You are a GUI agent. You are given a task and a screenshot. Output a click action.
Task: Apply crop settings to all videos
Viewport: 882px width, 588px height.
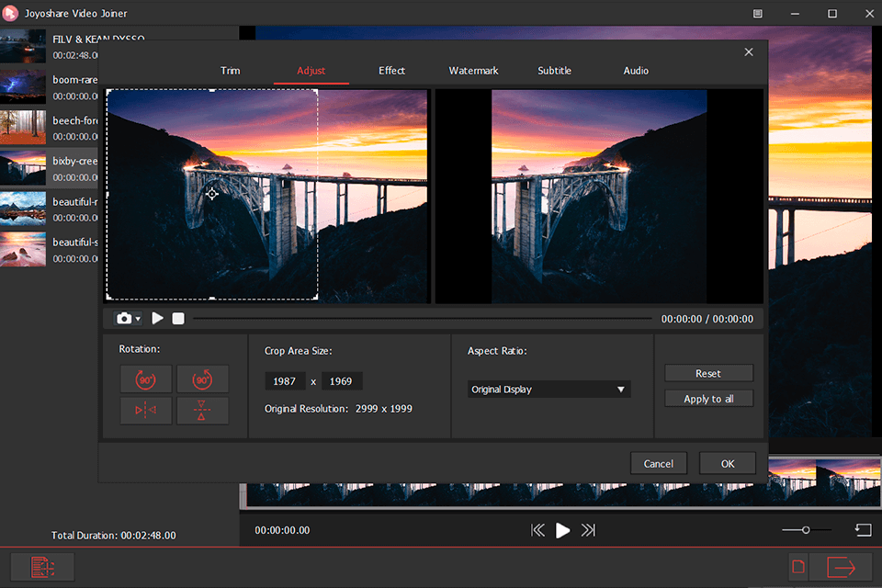coord(708,398)
